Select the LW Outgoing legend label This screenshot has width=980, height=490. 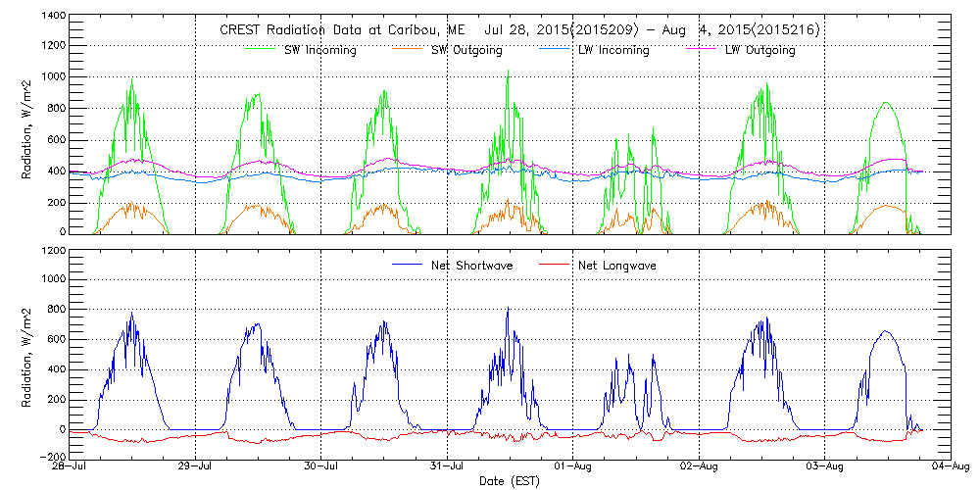(759, 51)
